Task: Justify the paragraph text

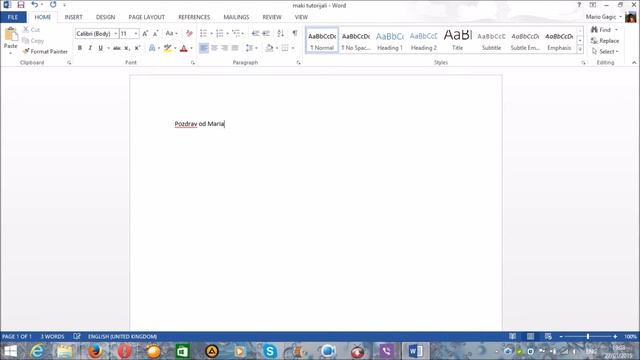Action: [235, 48]
